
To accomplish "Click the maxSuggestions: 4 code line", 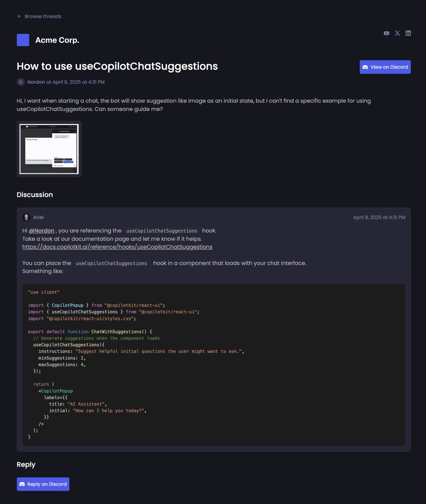I will [62, 365].
